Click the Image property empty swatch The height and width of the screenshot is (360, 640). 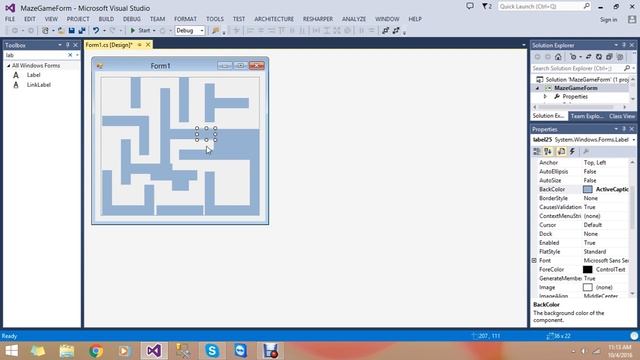[587, 287]
